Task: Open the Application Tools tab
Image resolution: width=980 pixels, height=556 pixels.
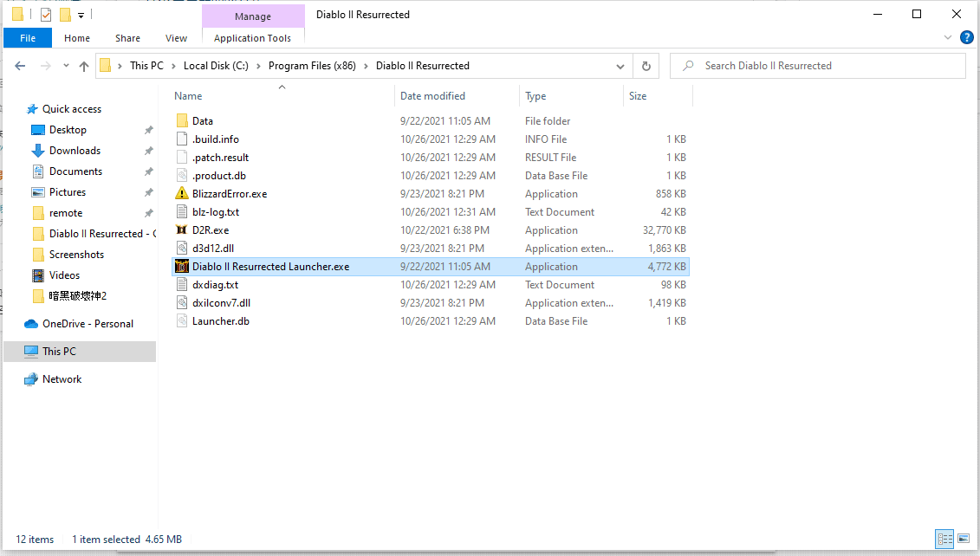Action: pyautogui.click(x=252, y=38)
